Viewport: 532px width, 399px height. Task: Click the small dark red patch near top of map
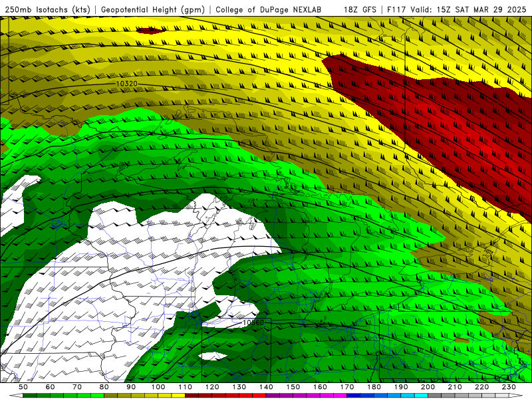(x=151, y=31)
